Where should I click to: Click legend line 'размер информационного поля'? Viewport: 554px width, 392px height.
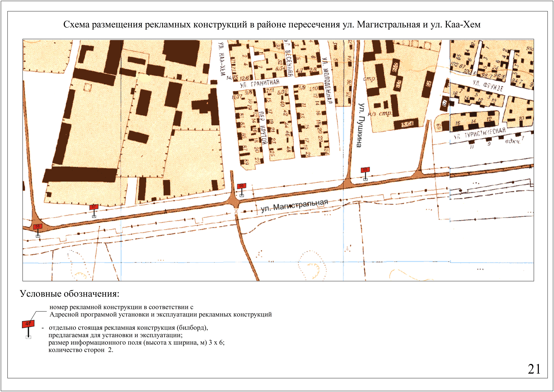pyautogui.click(x=95, y=343)
